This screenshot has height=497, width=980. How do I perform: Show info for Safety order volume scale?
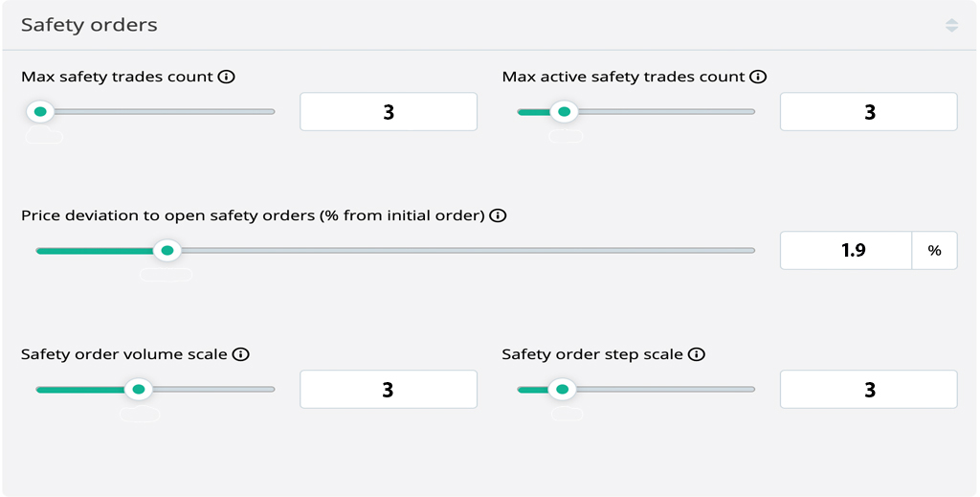(241, 354)
